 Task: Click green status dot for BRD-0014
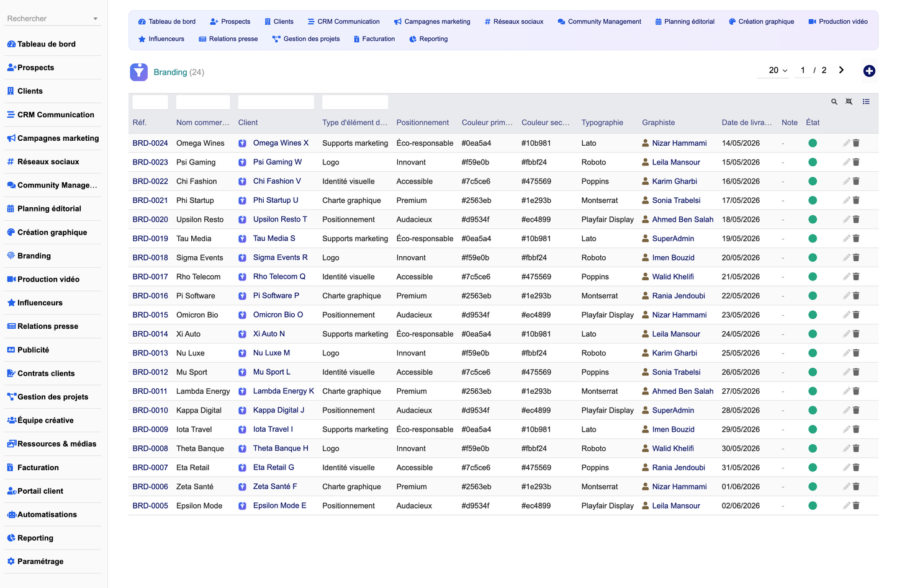(x=813, y=334)
